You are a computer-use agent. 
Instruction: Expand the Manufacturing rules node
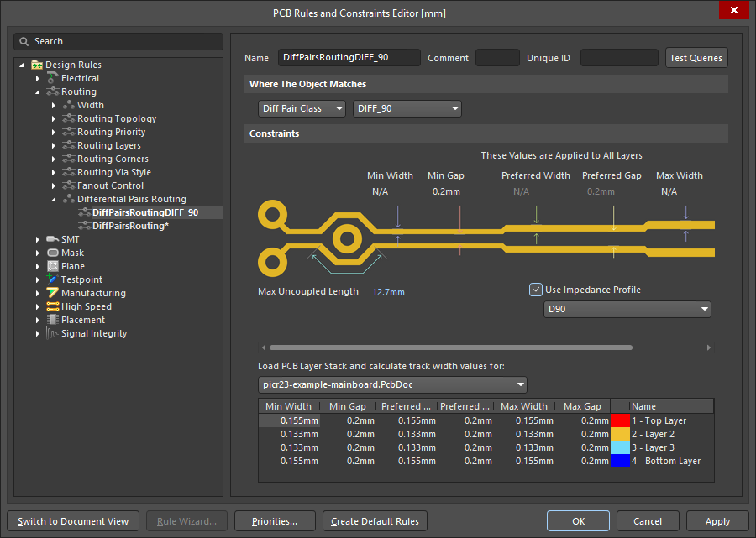tap(38, 293)
